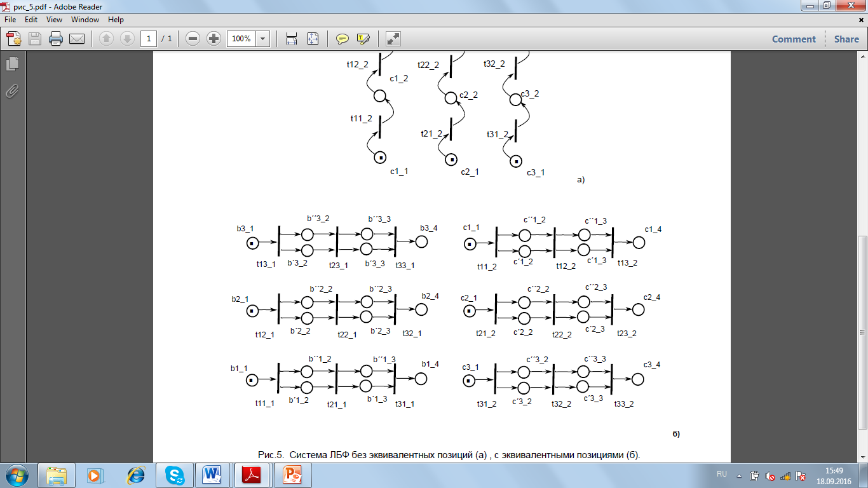Zoom in with the plus button

tap(214, 39)
